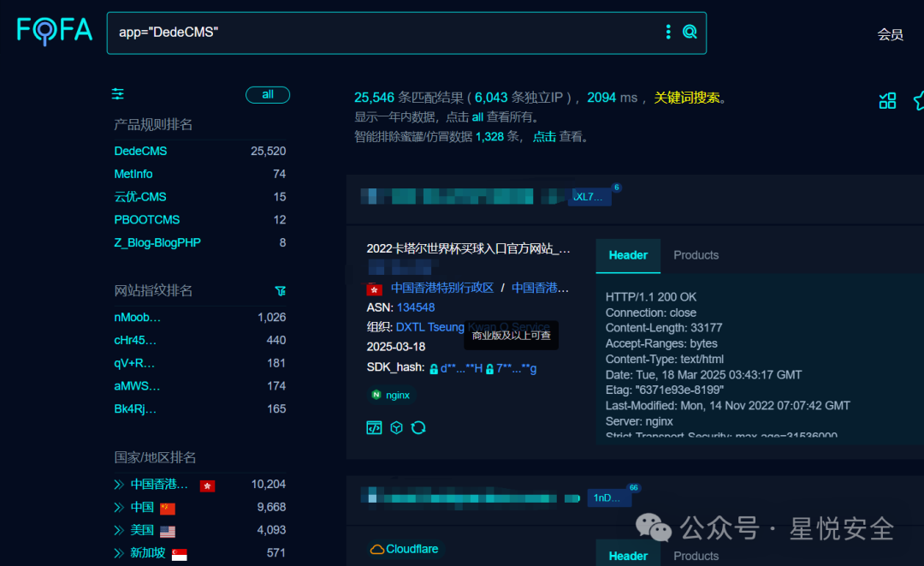Click the XL7… tag on first result
The image size is (924, 566).
tap(589, 197)
